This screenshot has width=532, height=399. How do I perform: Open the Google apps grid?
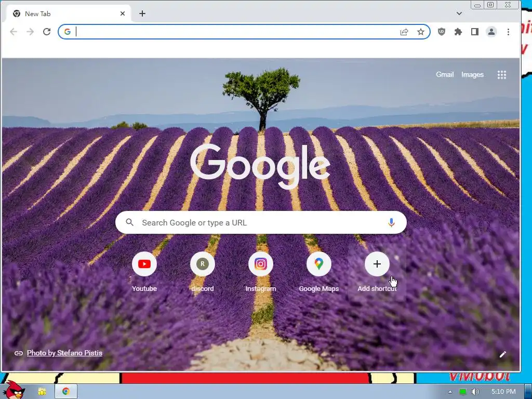tap(502, 75)
